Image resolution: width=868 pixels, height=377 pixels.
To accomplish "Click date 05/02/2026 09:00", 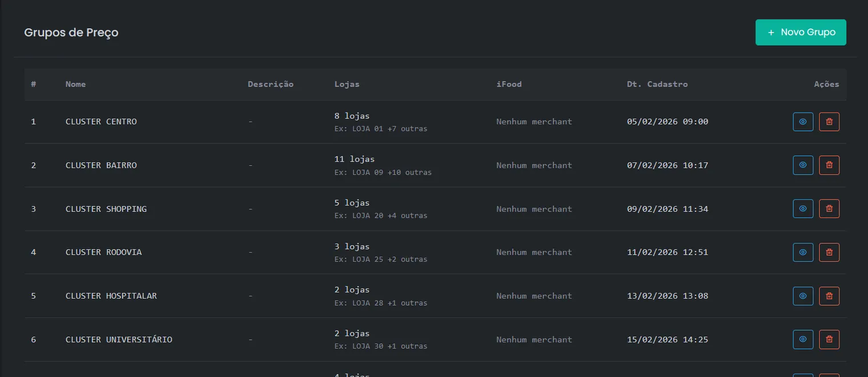I will point(668,122).
